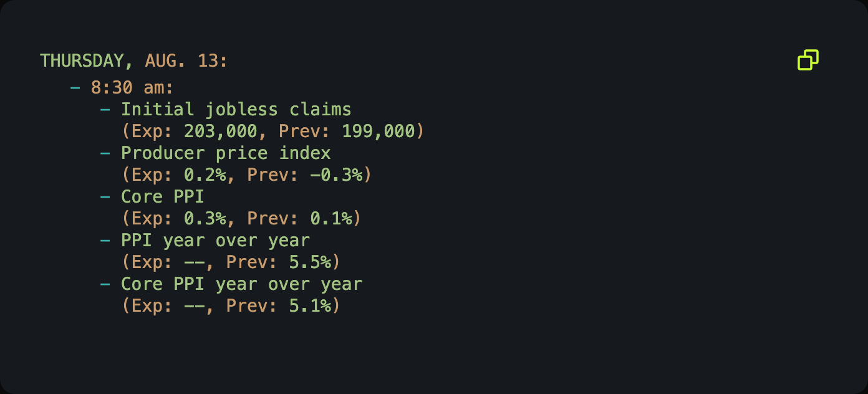The width and height of the screenshot is (868, 394).
Task: Click the copy code icon
Action: (808, 60)
